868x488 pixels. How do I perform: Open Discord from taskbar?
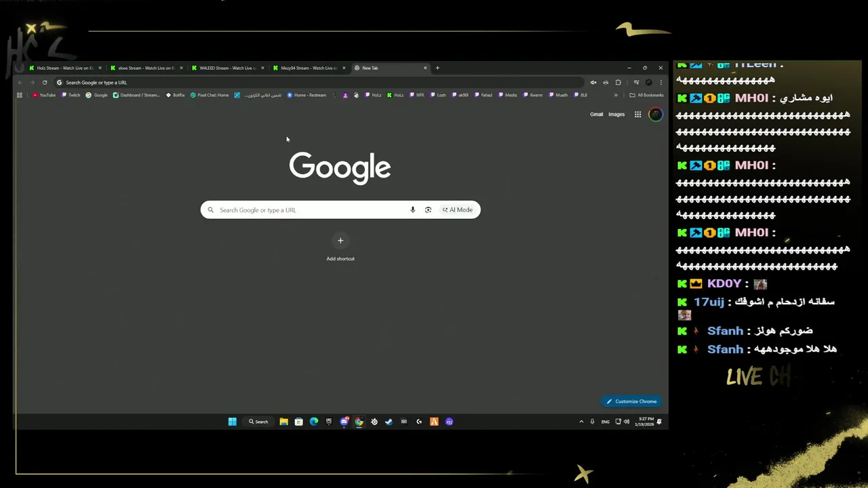(x=344, y=422)
